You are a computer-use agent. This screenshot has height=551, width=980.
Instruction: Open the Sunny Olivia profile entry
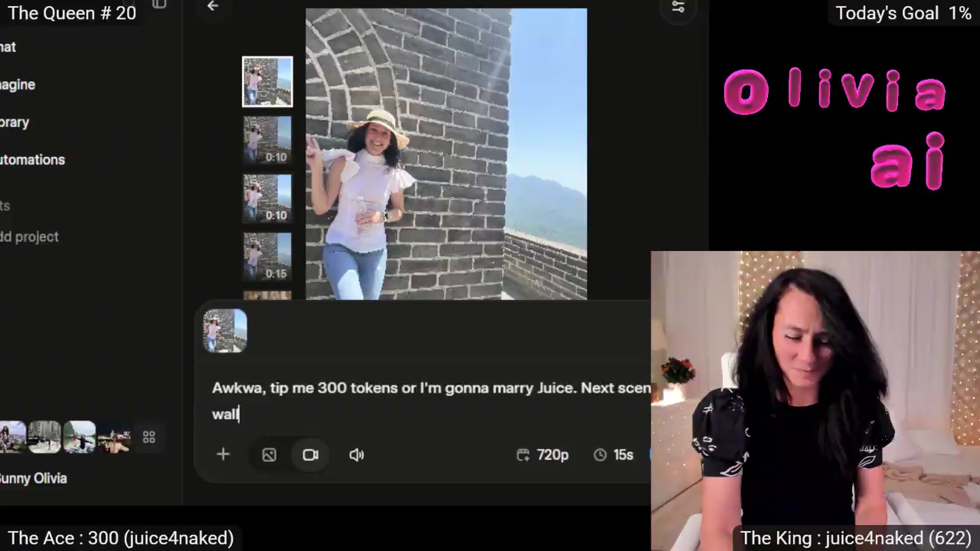click(33, 479)
